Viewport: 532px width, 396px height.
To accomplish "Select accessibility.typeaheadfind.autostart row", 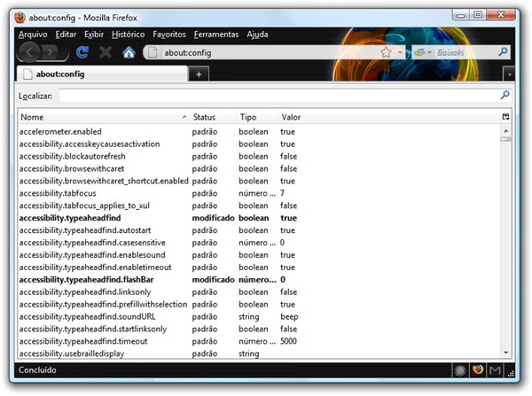I will (259, 230).
